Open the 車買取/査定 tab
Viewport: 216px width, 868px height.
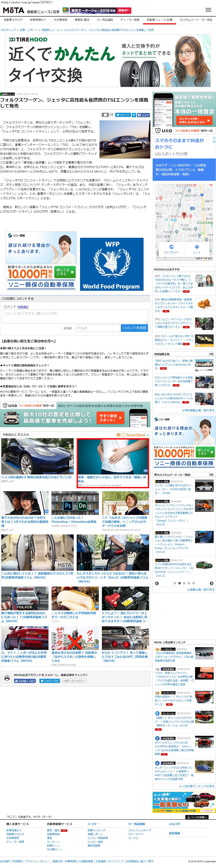tap(82, 20)
